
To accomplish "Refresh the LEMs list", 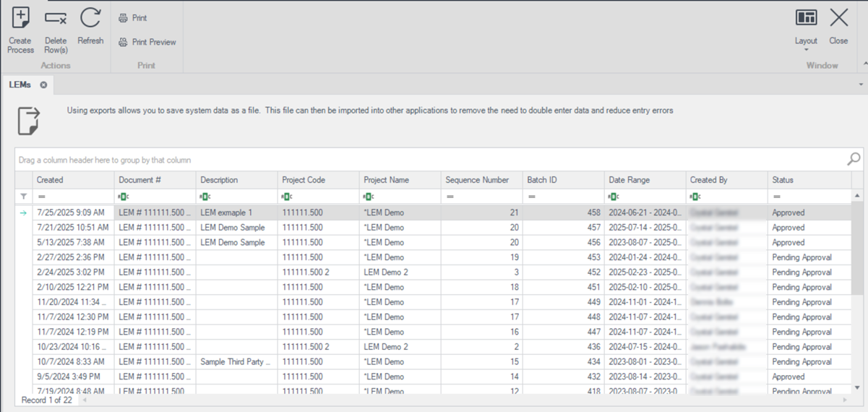I will [90, 19].
